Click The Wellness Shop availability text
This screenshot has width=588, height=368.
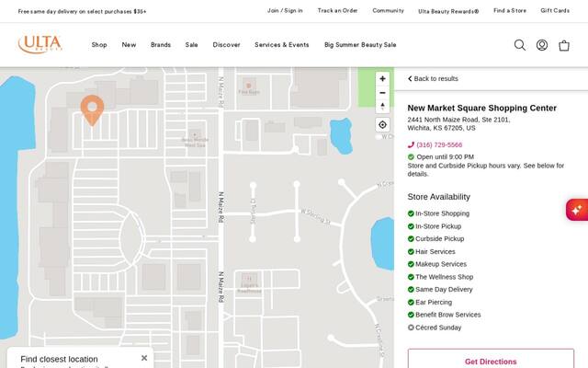pos(444,277)
